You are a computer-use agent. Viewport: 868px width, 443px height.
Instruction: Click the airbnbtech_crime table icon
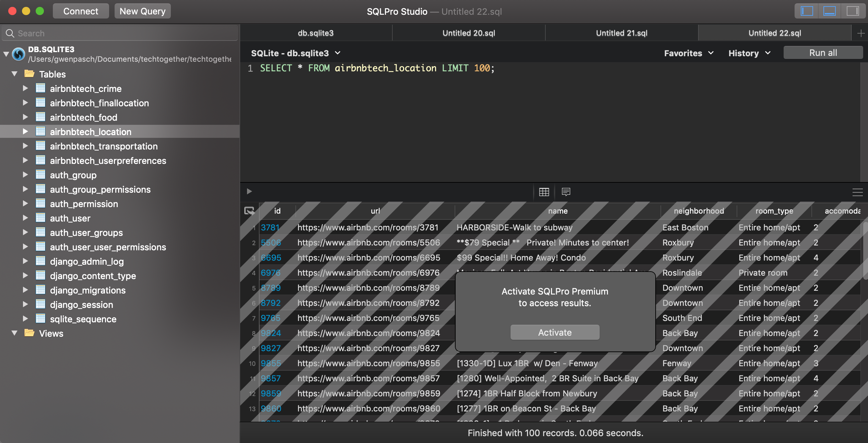[x=40, y=88]
